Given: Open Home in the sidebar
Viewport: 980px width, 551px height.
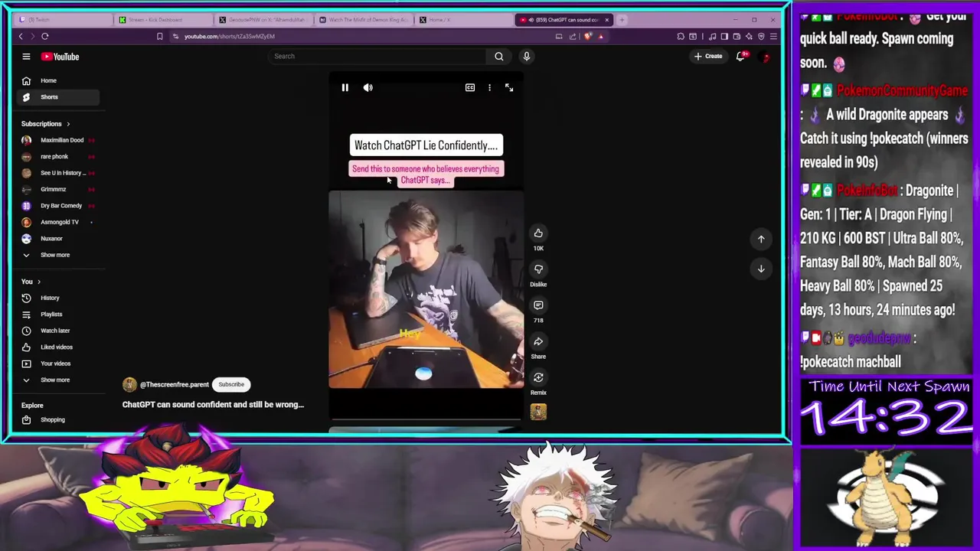Looking at the screenshot, I should point(57,80).
